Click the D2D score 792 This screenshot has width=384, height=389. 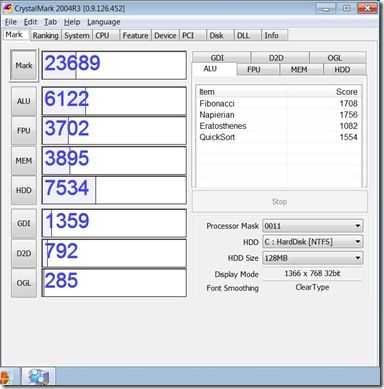pos(61,251)
